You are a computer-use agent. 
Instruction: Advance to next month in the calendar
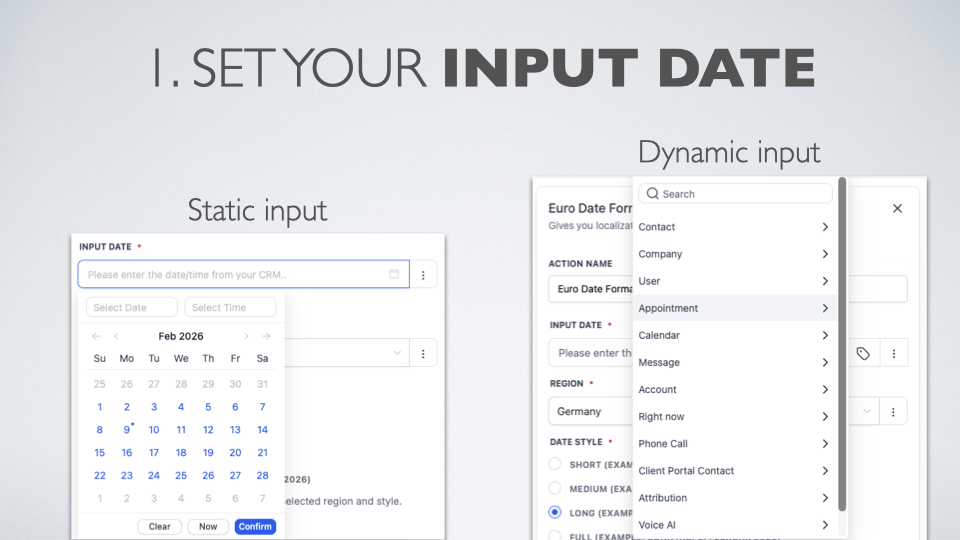pyautogui.click(x=246, y=336)
